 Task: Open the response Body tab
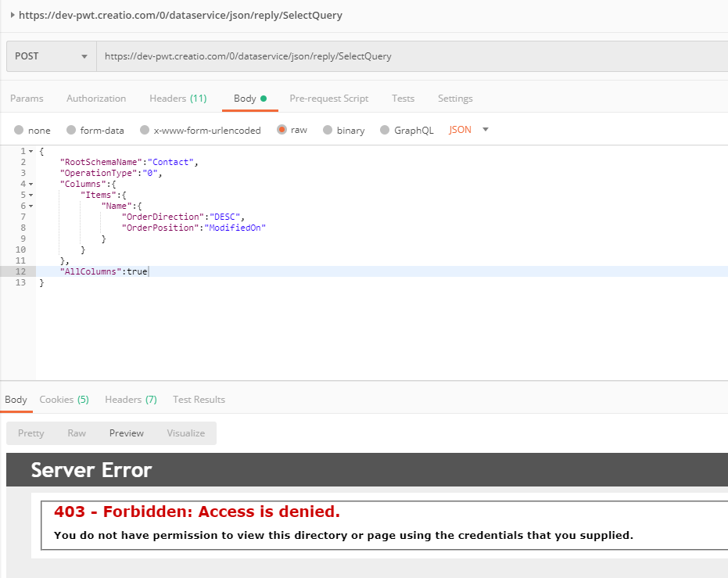[x=16, y=400]
